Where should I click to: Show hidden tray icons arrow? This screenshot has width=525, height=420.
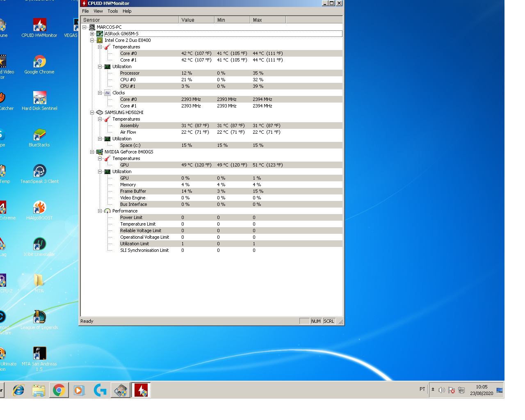[x=433, y=390]
